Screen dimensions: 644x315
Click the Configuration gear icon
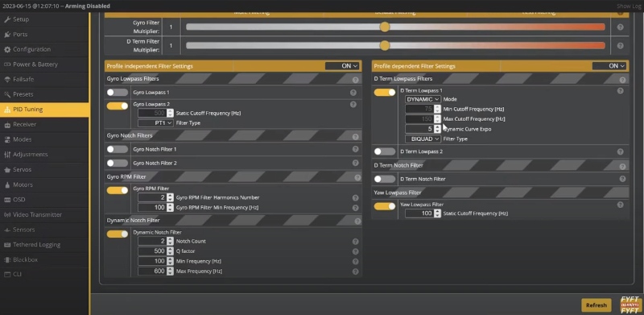[x=7, y=49]
